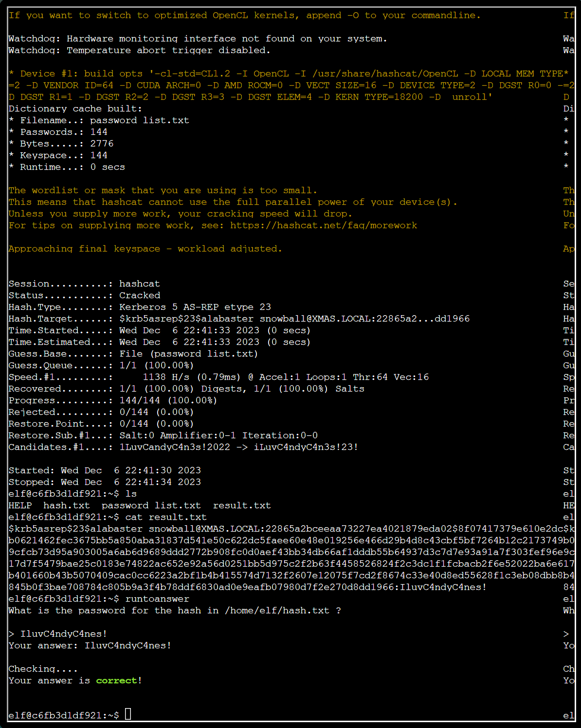Select the cracked password IluvC4ndyC4nes! in result.txt

pos(445,587)
